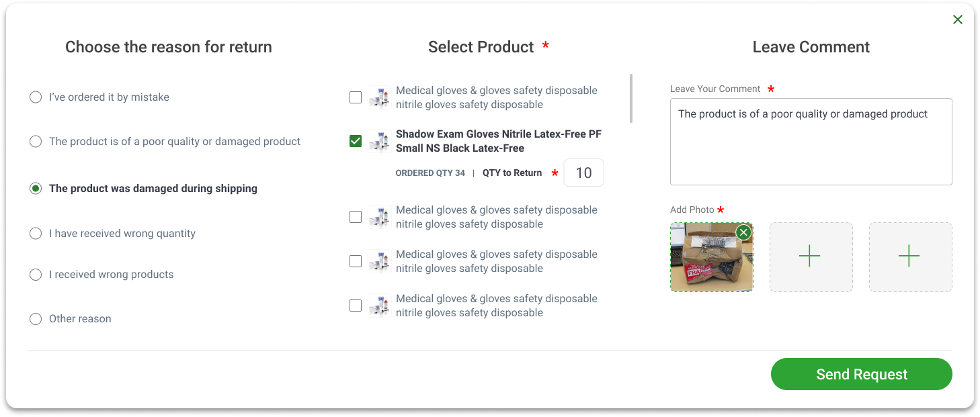Select "I received wrong products" reason

coord(36,275)
